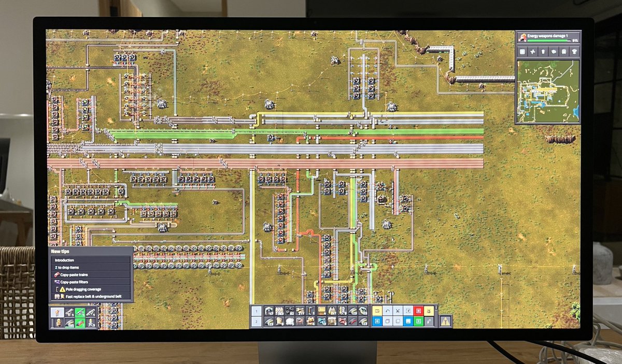Click the armor slot in weapon panel
Screen dimensions: 622x364
point(58,323)
